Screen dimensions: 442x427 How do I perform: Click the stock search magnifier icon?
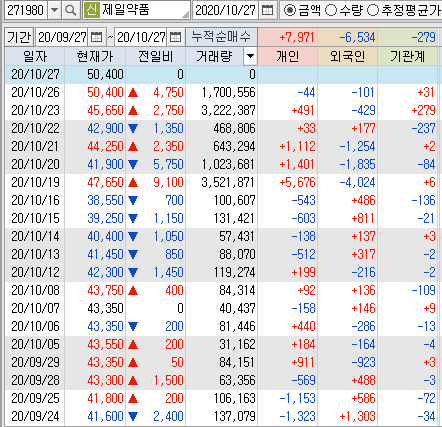click(71, 10)
